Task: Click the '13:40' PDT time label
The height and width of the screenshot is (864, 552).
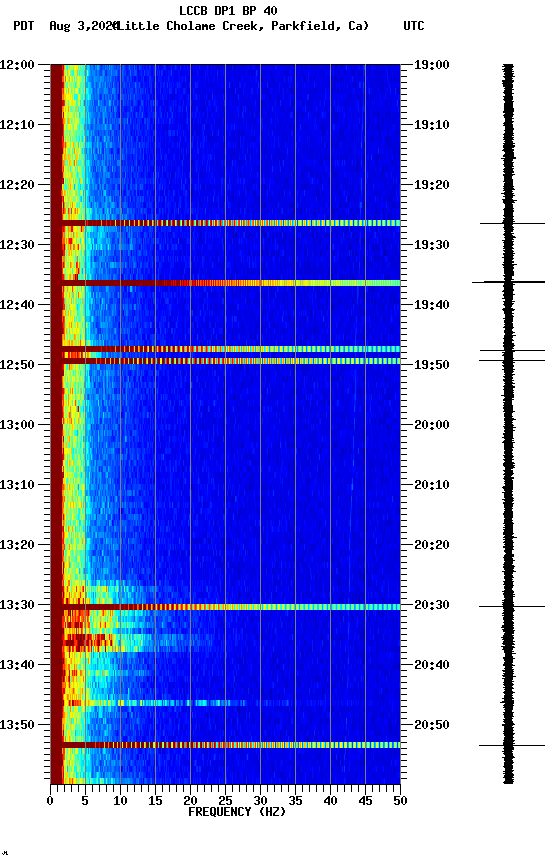Action: point(17,665)
